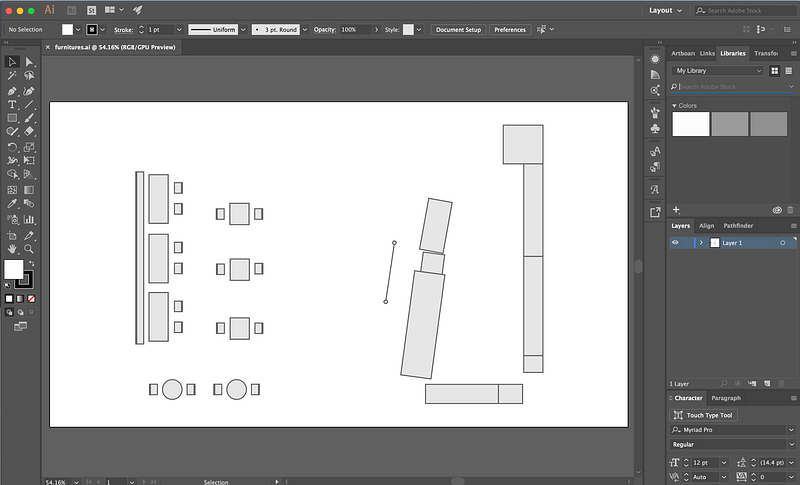Viewport: 800px width, 485px height.
Task: Select the Hand tool
Action: point(12,249)
